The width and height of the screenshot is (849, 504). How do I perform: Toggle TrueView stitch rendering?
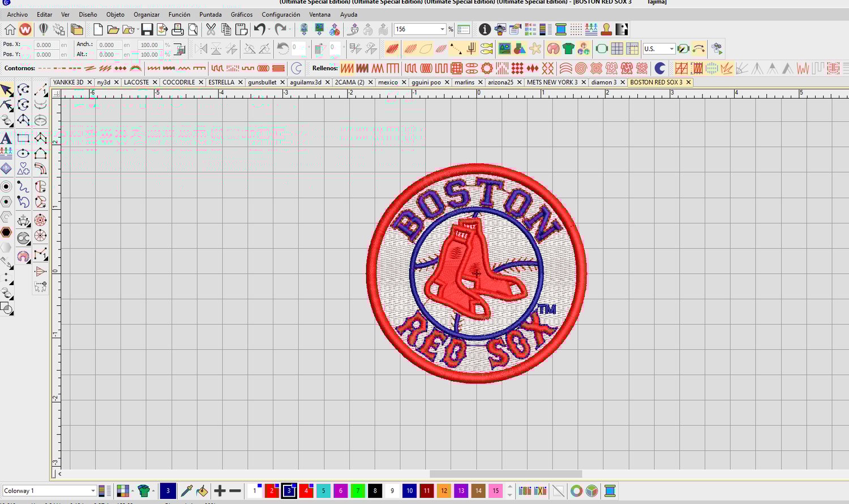pos(392,49)
